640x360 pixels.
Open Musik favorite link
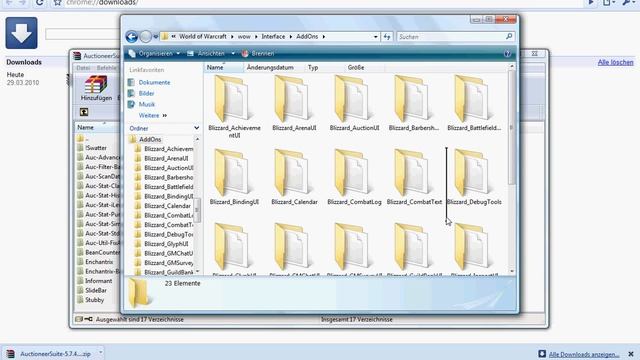[x=147, y=104]
